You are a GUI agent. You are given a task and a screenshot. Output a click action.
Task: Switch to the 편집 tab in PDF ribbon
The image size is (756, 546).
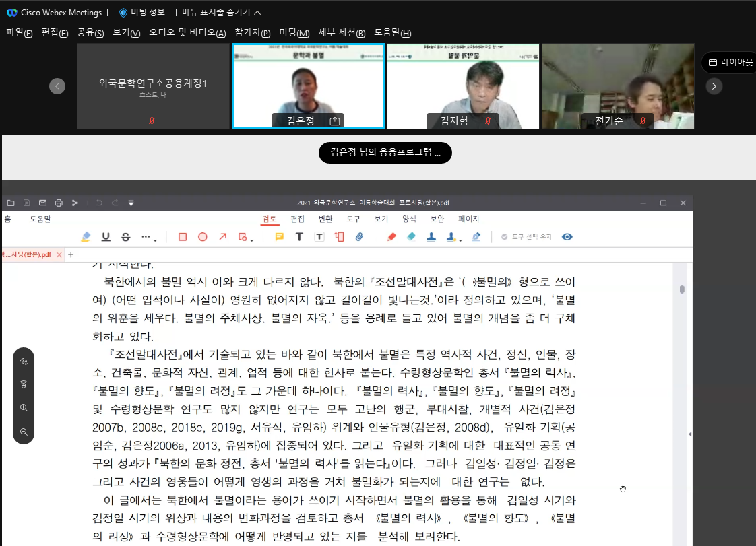(x=297, y=219)
